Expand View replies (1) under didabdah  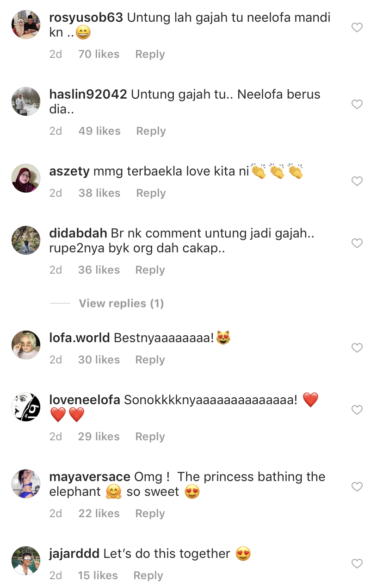121,304
